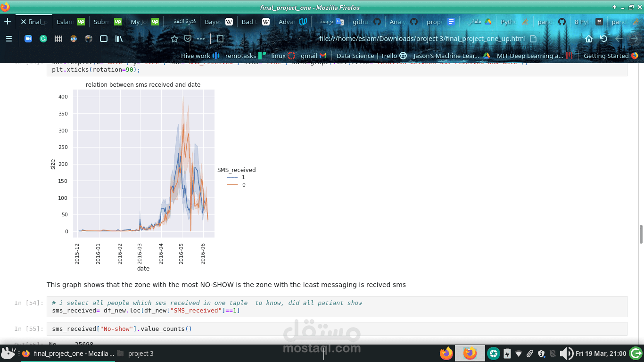Click the 'In [54]:' cell prompt
This screenshot has height=362, width=644.
(x=29, y=303)
